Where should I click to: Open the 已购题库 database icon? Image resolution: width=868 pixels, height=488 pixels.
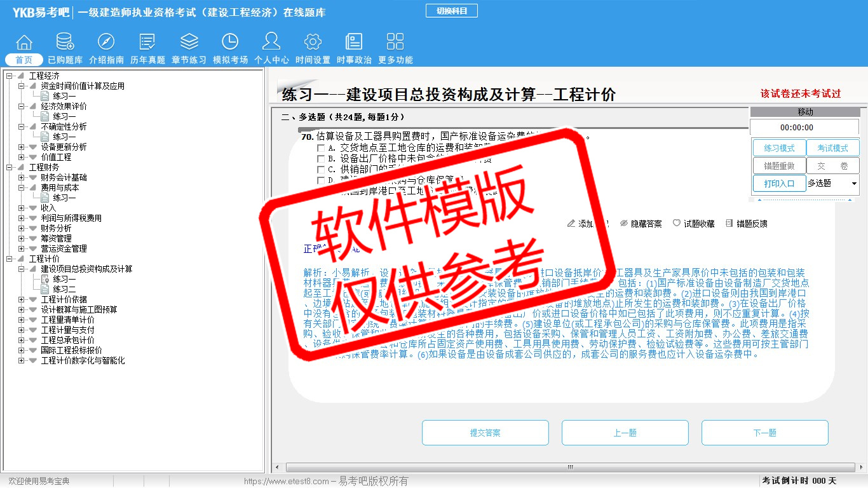pyautogui.click(x=65, y=42)
